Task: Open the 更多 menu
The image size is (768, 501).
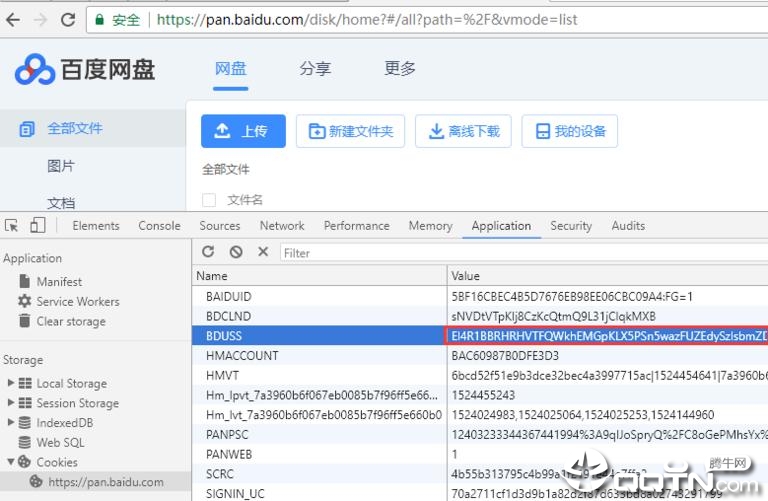Action: 400,69
